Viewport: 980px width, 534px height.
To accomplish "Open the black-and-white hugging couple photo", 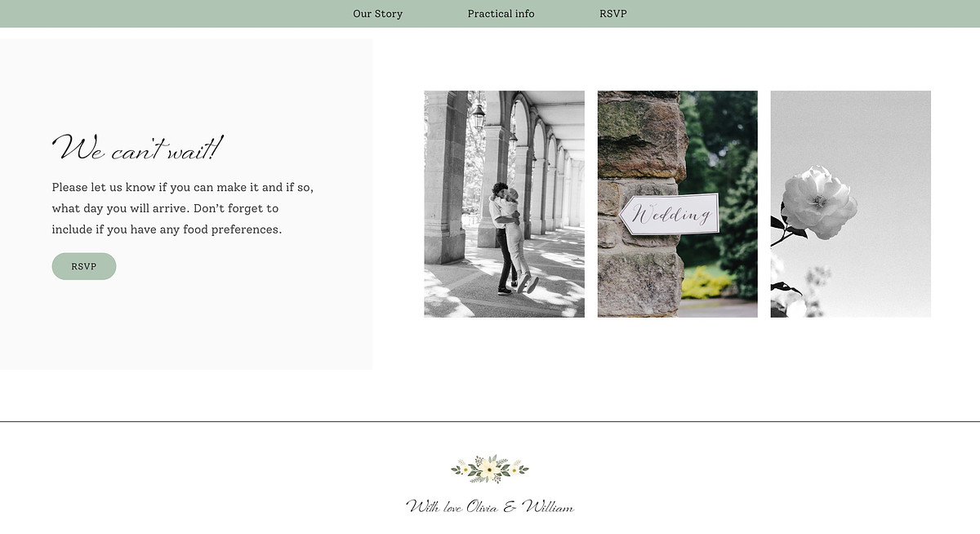I will pyautogui.click(x=504, y=204).
